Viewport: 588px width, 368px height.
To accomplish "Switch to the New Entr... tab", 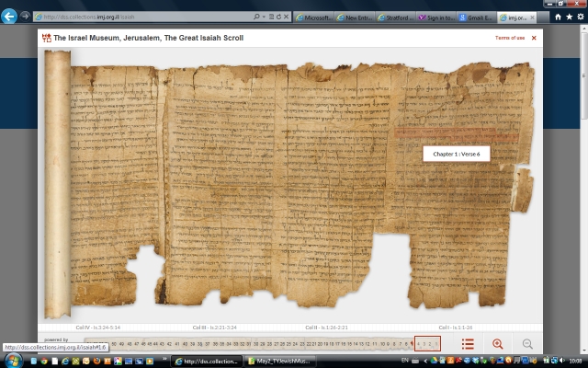I will 355,17.
